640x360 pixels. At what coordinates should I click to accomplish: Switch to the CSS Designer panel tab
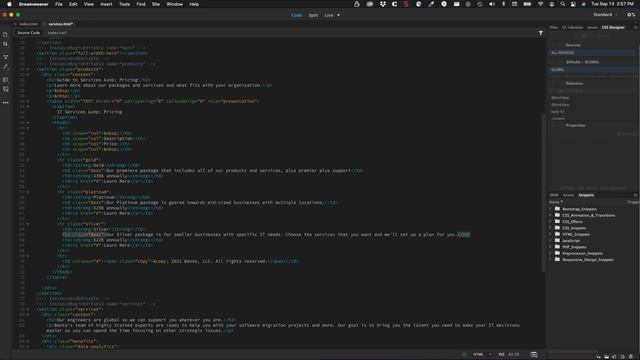(613, 27)
